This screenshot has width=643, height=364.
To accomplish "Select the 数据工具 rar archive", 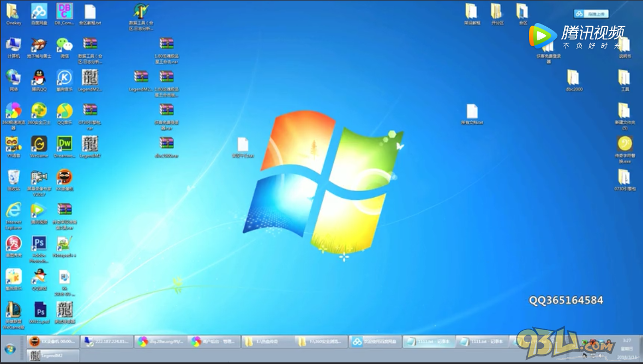I will 90,51.
